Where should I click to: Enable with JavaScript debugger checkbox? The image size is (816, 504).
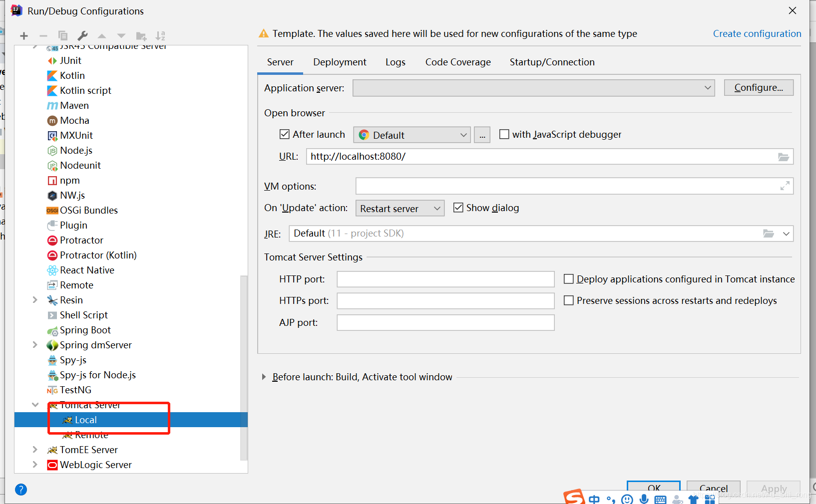(x=504, y=134)
